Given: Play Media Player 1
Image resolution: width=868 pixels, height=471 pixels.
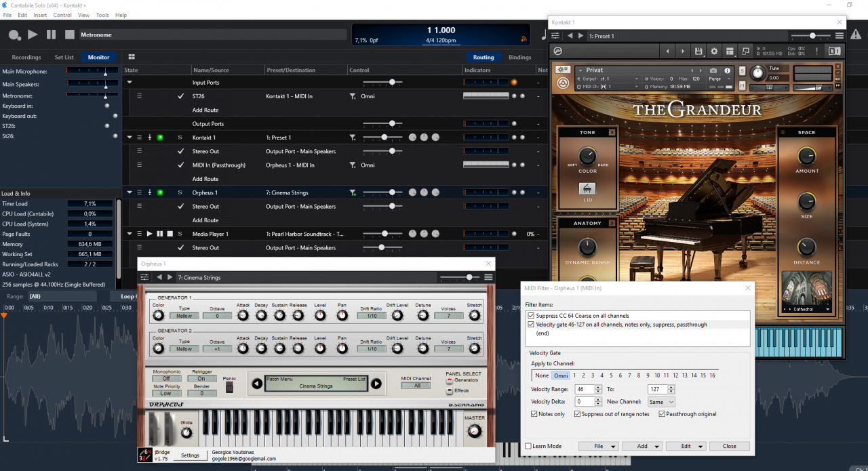Looking at the screenshot, I should pos(150,234).
